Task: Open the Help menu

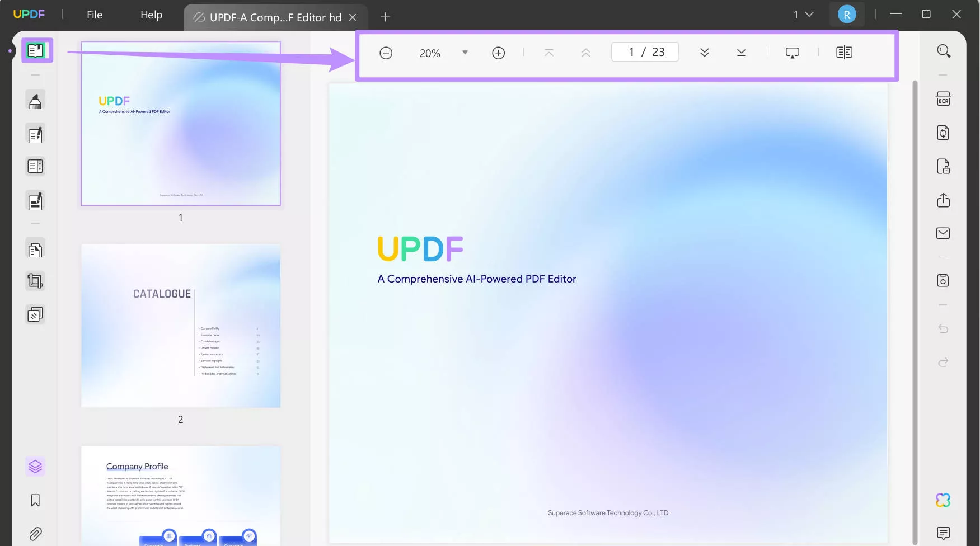Action: tap(151, 15)
